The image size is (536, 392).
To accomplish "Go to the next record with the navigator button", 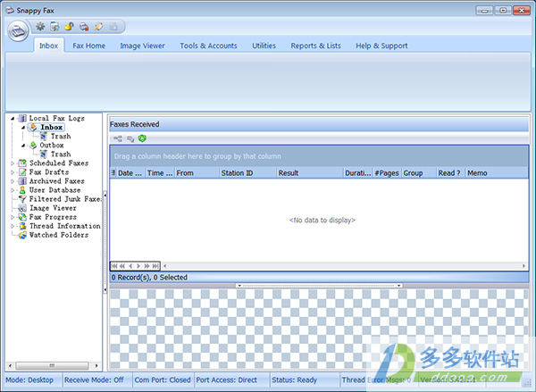I will coord(138,266).
